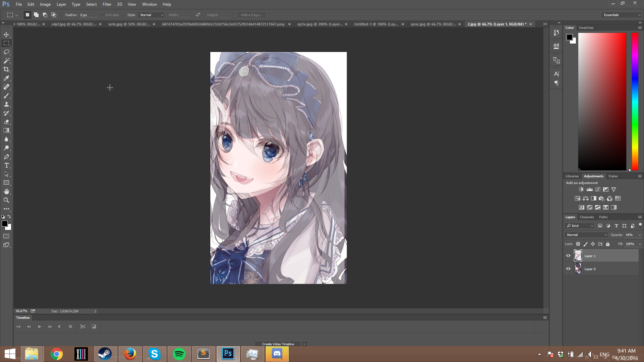Open the layer Opacity dropdown arrow
This screenshot has width=644, height=362.
pos(640,235)
